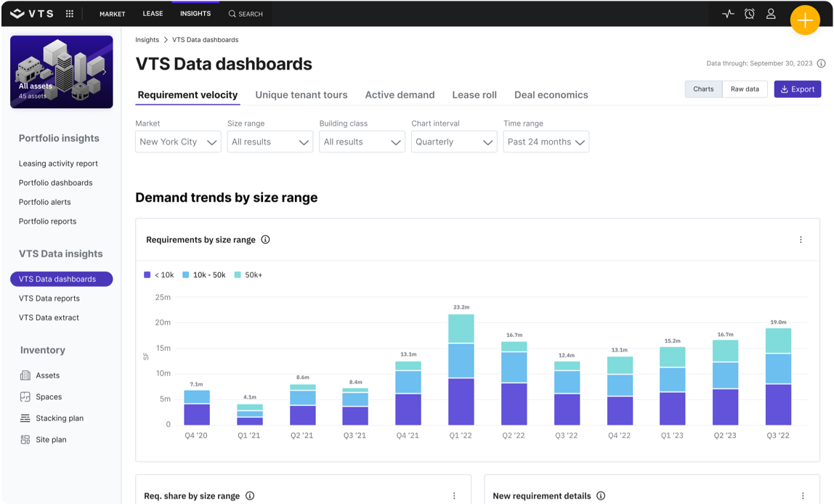Click the activity pulse icon in header

[728, 14]
